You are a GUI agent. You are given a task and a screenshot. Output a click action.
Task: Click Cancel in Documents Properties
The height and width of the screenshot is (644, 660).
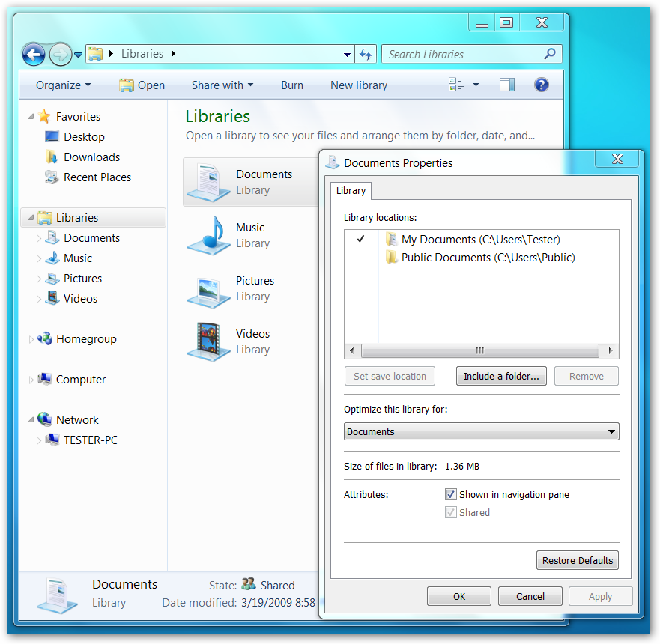point(530,597)
